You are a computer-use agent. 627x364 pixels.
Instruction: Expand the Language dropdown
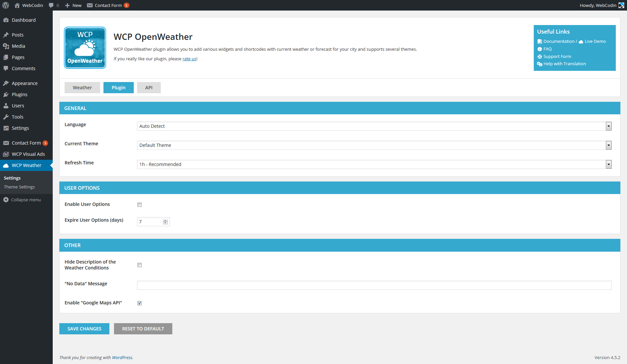[x=608, y=126]
